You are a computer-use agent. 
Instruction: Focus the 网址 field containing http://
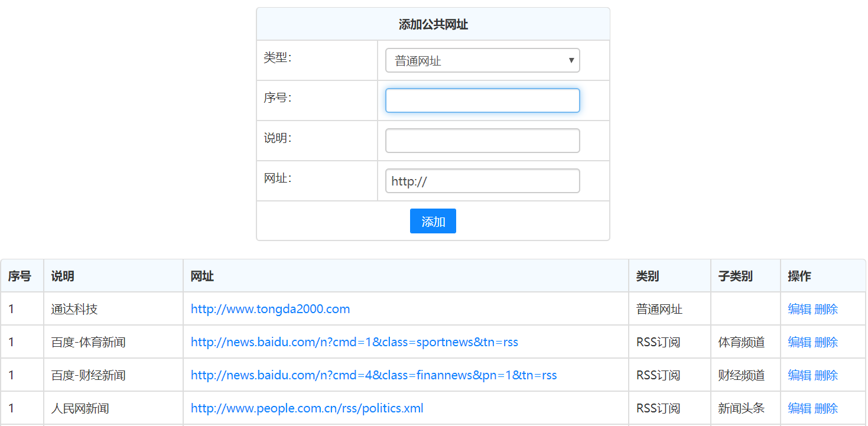coord(482,181)
